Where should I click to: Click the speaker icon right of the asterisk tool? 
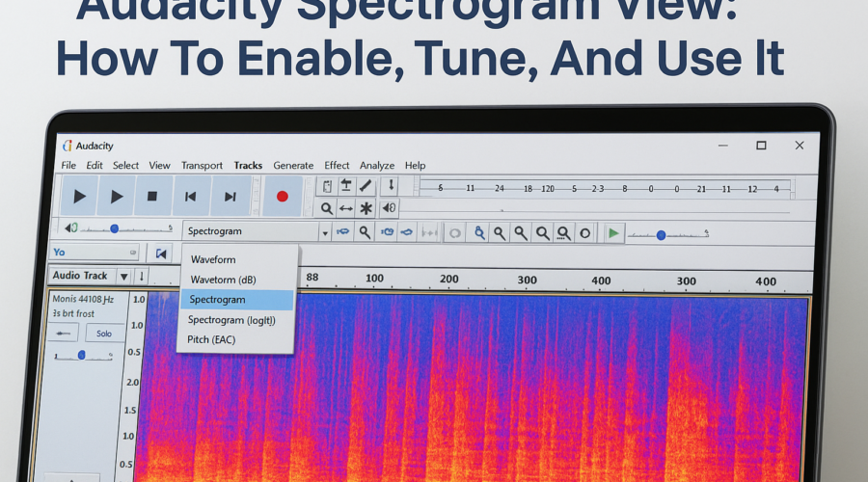pos(390,208)
